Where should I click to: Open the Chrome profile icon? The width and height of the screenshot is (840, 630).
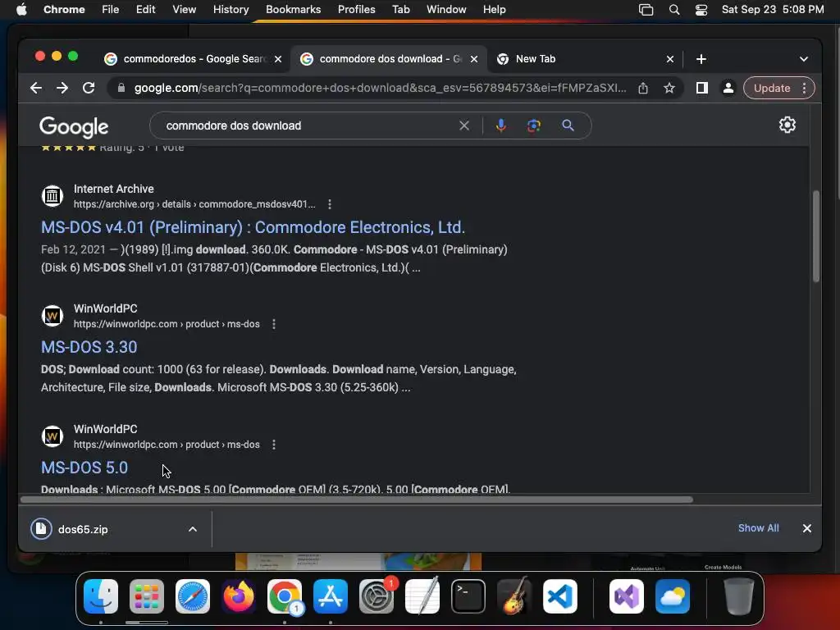coord(728,88)
